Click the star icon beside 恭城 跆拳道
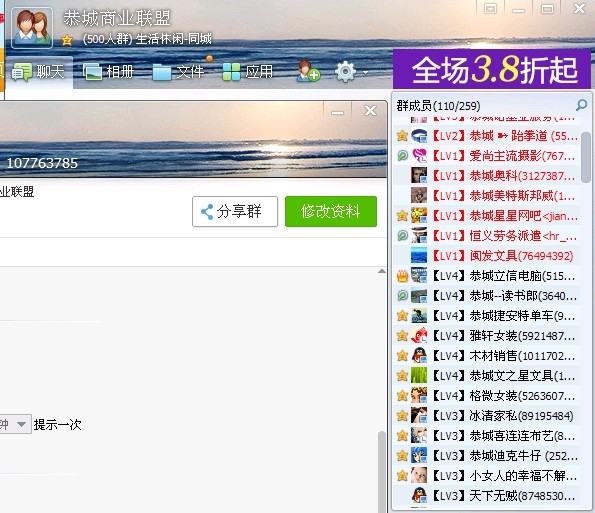Viewport: 595px width, 513px height. 402,135
